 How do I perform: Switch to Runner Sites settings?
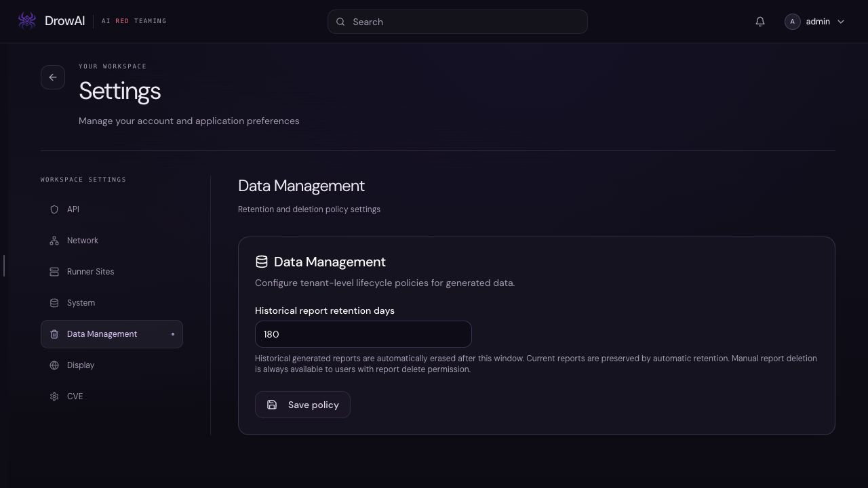pos(112,272)
